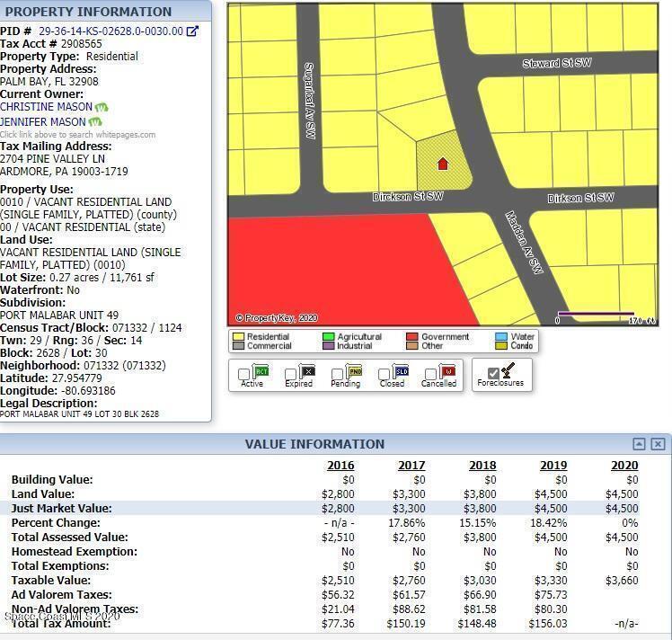Image resolution: width=672 pixels, height=640 pixels.
Task: Click the green Active listing flag icon
Action: pos(261,371)
